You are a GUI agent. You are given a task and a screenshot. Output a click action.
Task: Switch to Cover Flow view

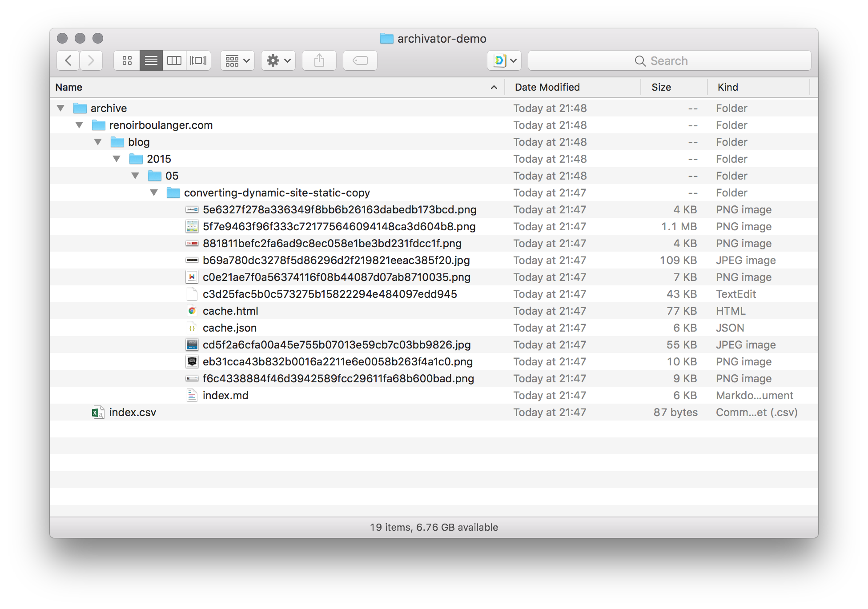[x=198, y=60]
